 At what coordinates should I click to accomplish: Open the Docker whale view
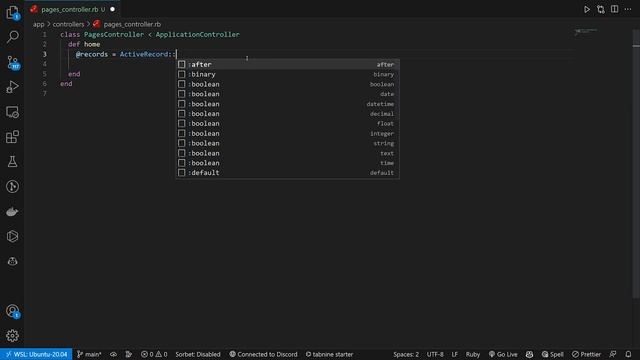point(12,211)
